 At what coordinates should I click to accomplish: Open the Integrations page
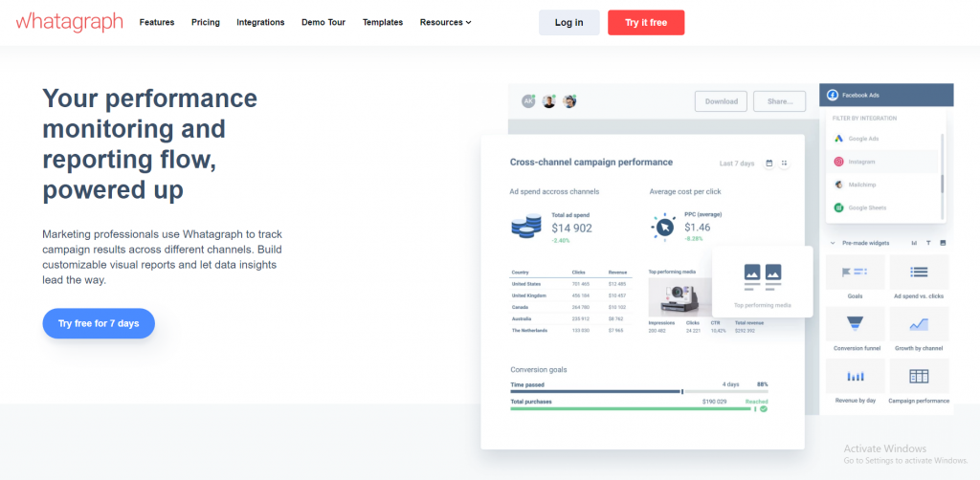(260, 22)
